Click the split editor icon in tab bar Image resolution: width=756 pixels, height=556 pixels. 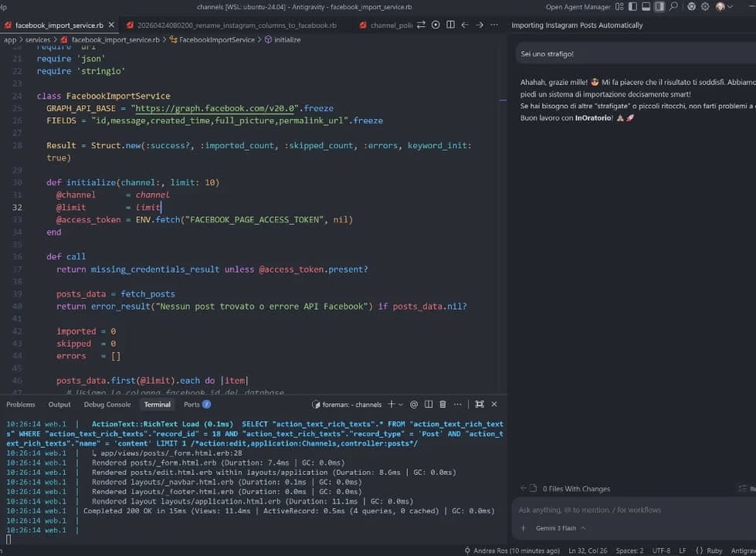tap(450, 25)
